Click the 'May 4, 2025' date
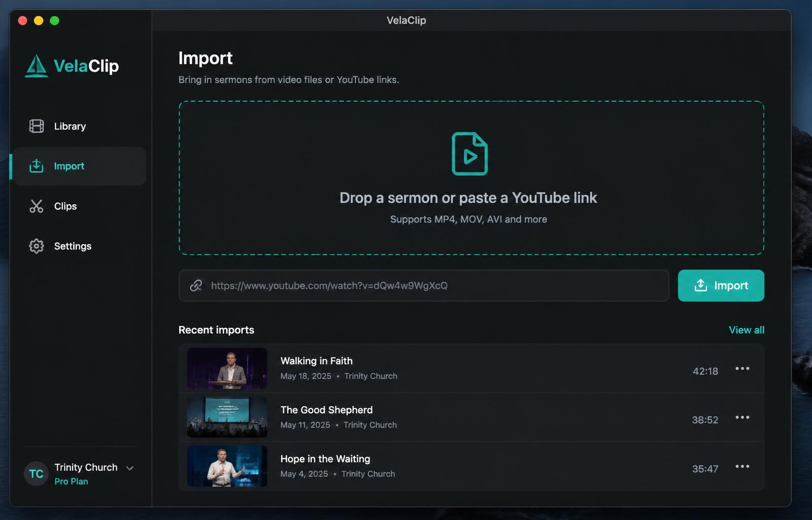This screenshot has width=812, height=520. 304,474
